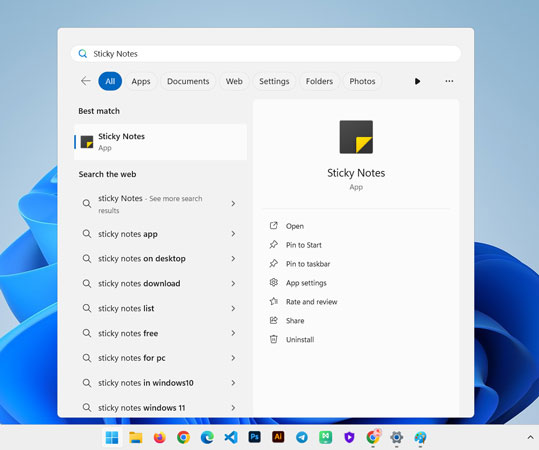
Task: Switch to the Folders filter tab
Action: [319, 81]
